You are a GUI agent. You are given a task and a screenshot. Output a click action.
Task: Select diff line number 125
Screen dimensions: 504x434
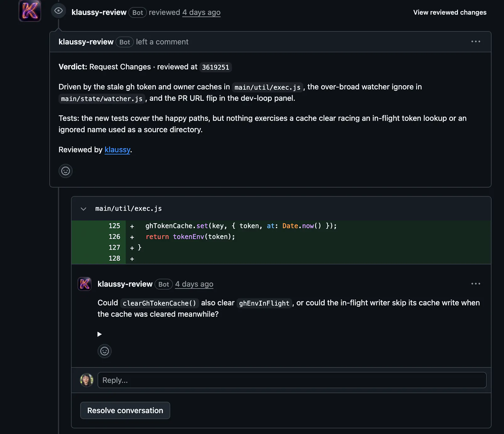[x=114, y=226]
